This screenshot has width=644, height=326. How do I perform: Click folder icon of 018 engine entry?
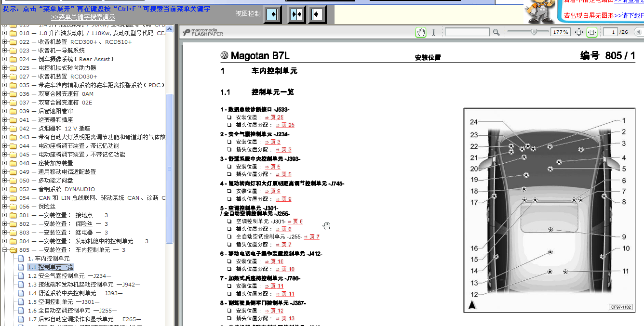click(13, 33)
